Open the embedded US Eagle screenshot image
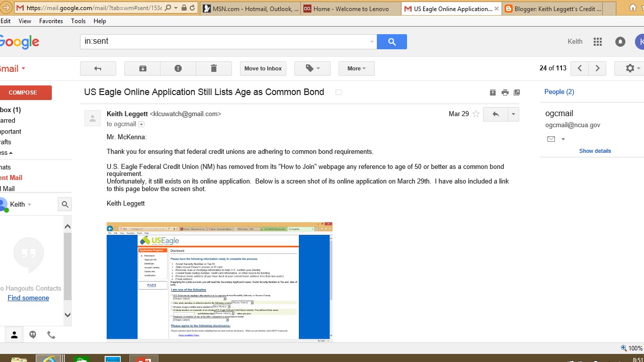This screenshot has width=644, height=362. pos(219,282)
